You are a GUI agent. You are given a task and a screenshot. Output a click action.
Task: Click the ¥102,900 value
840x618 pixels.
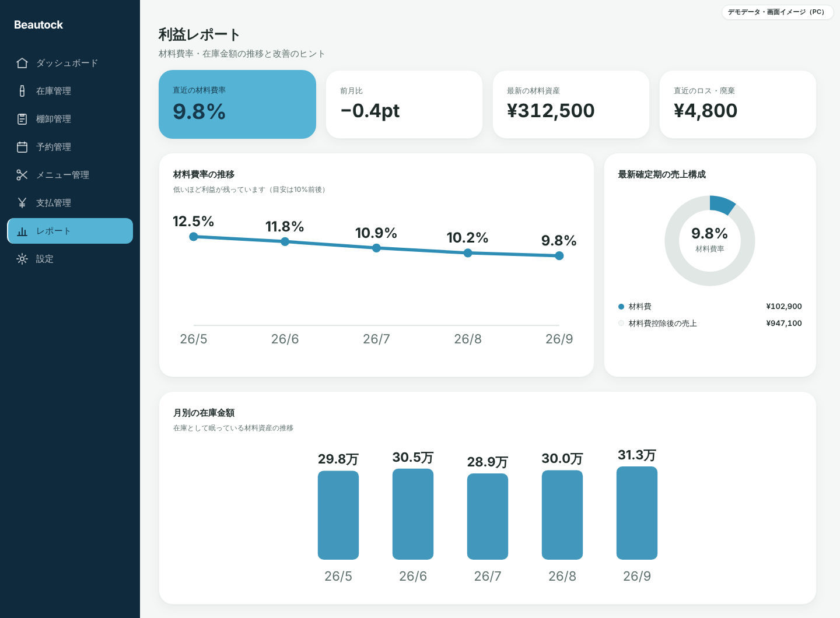point(784,307)
